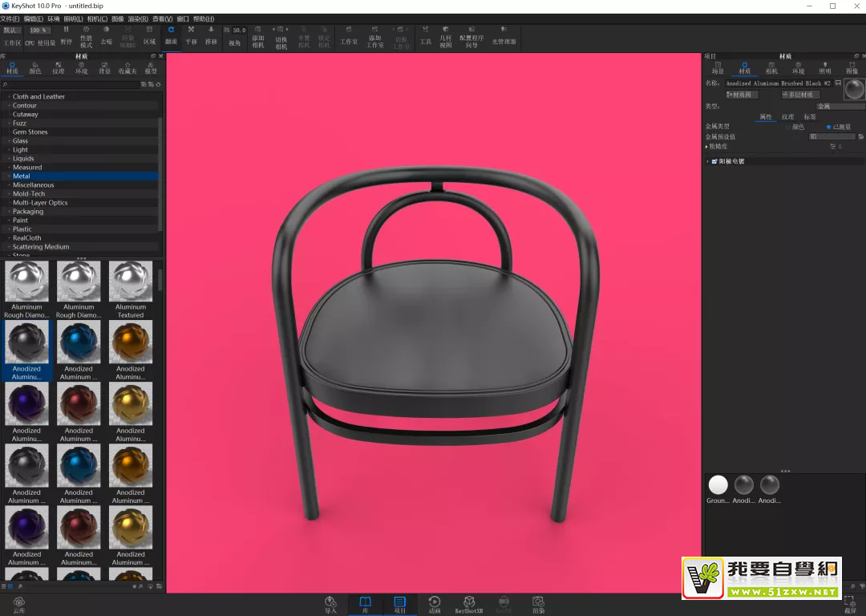Open the 渲染(R) menu in menu bar
Viewport: 866px width, 616px height.
tap(138, 18)
